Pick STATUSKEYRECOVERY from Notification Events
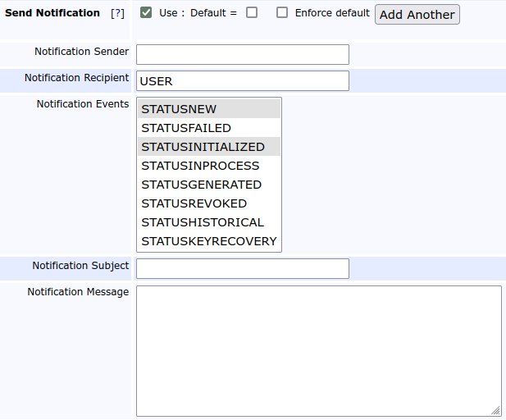This screenshot has height=420, width=506. 208,241
